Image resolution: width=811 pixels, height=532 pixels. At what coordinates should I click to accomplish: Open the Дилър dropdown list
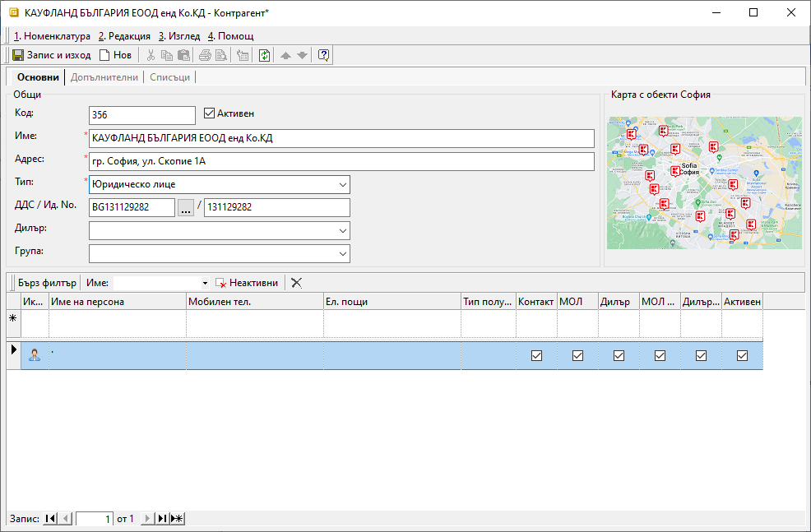342,231
